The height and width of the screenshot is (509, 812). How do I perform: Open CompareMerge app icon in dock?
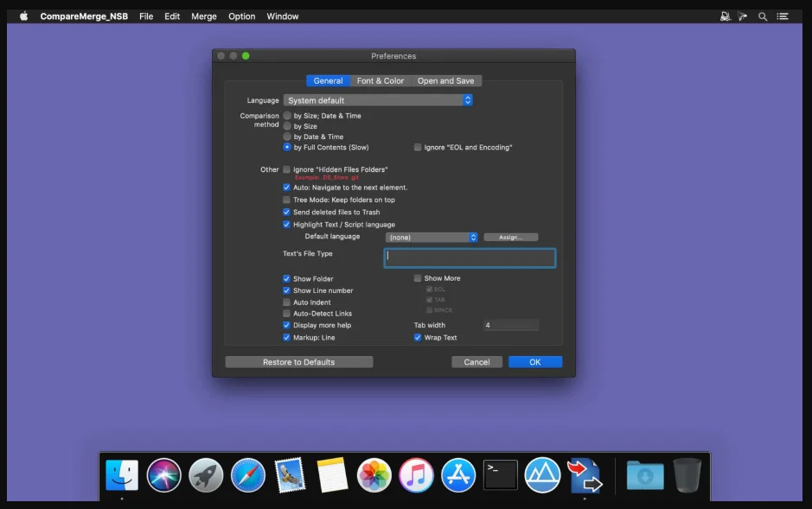585,474
